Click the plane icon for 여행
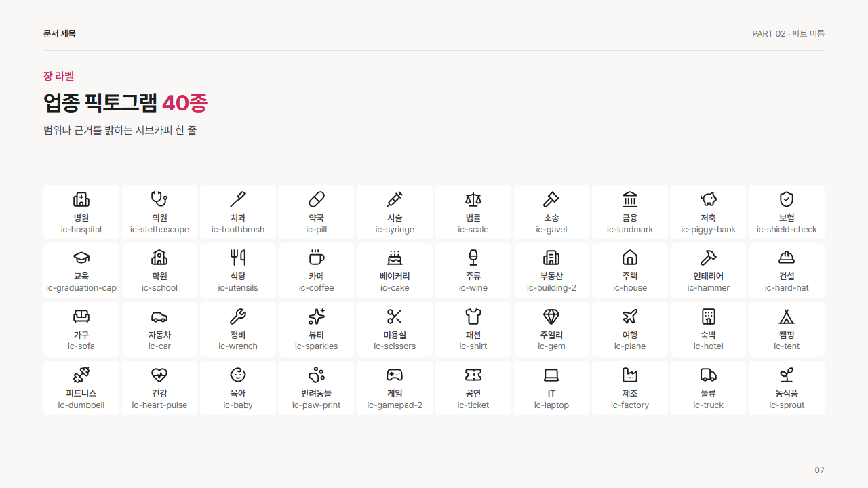 630,317
